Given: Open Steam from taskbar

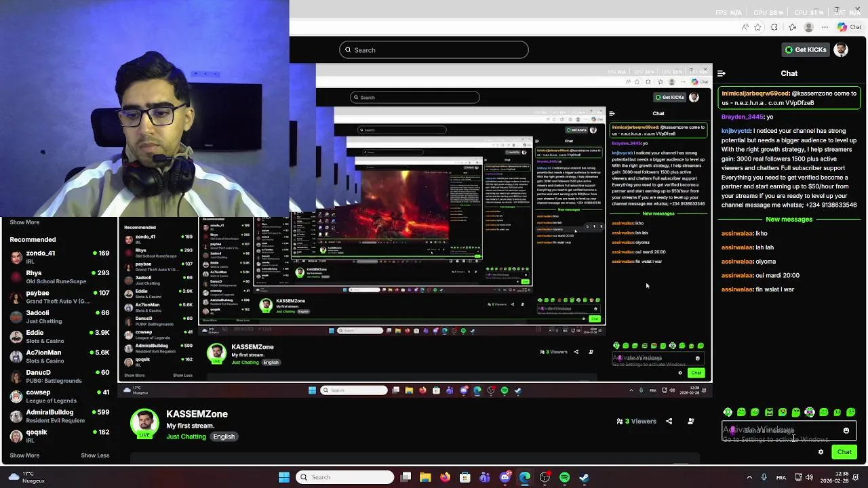Looking at the screenshot, I should (584, 477).
